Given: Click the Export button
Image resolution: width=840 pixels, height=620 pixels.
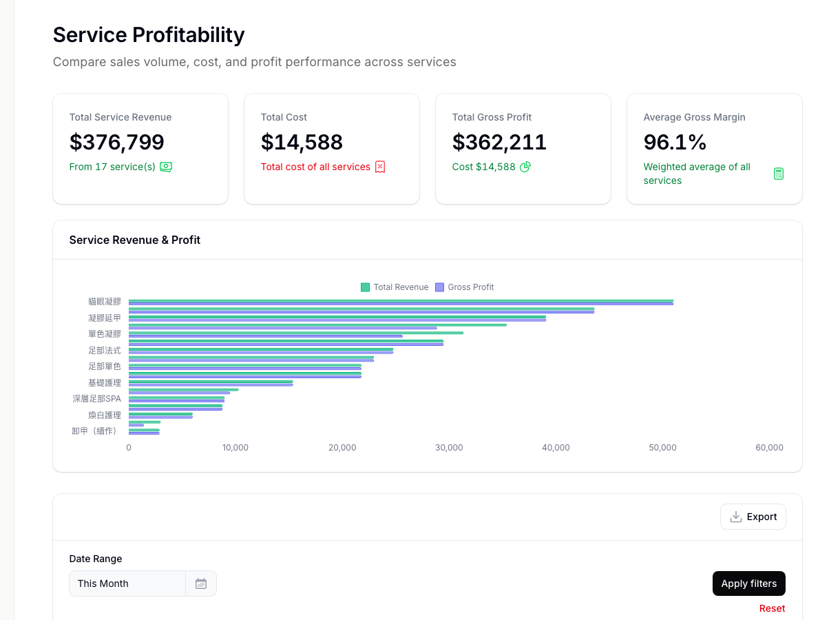Looking at the screenshot, I should [753, 516].
